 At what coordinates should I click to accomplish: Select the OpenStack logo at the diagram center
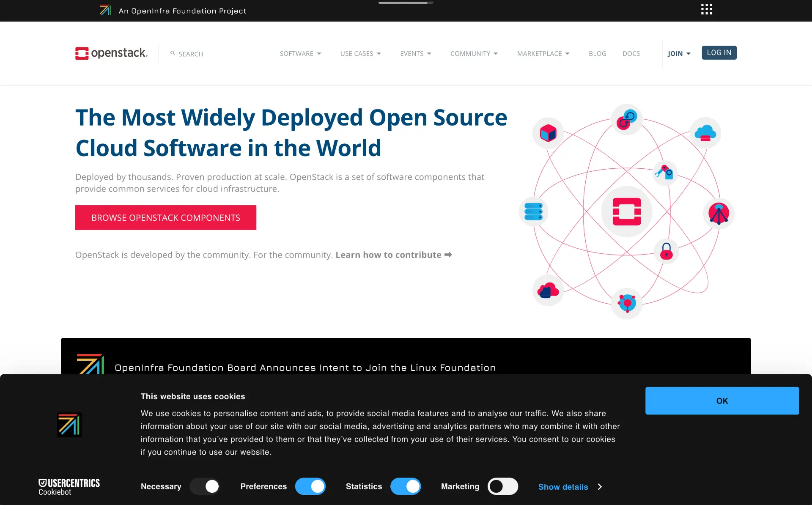point(627,211)
